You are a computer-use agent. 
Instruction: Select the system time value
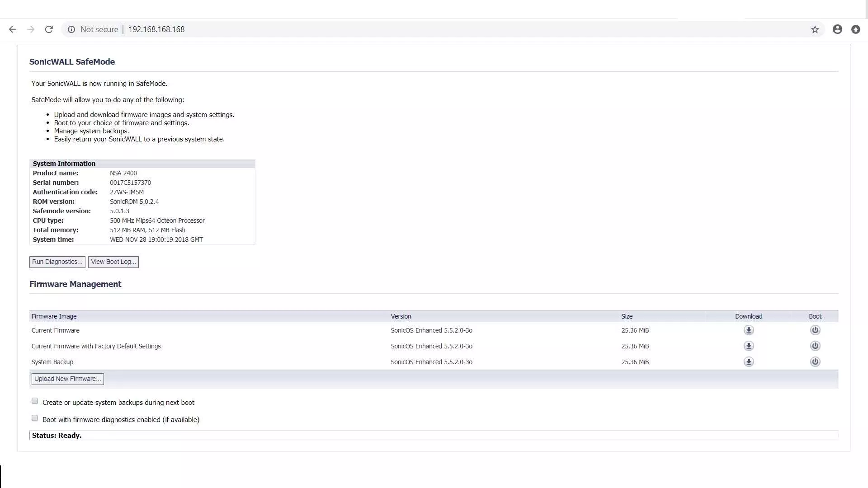point(156,239)
